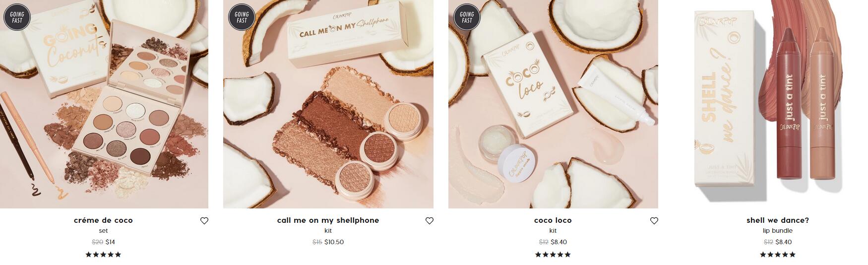Screen dimensions: 868x265
Task: Open coco loco product title link
Action: [553, 220]
